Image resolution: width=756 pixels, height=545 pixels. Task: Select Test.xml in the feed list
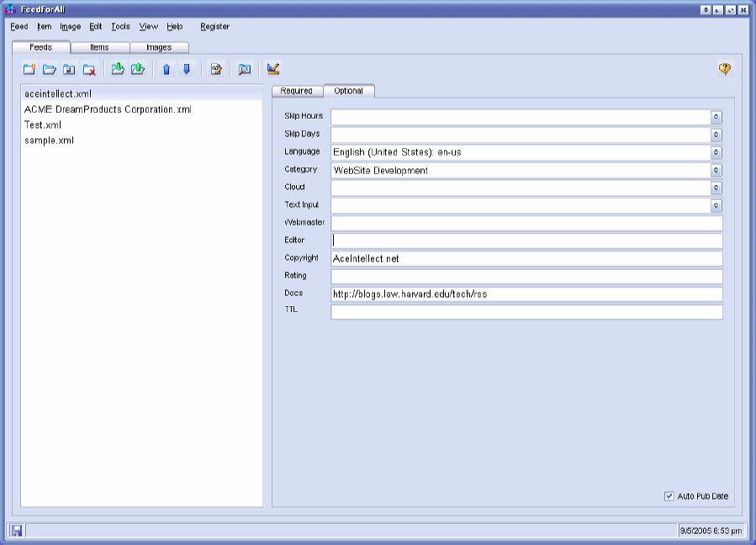pos(43,124)
